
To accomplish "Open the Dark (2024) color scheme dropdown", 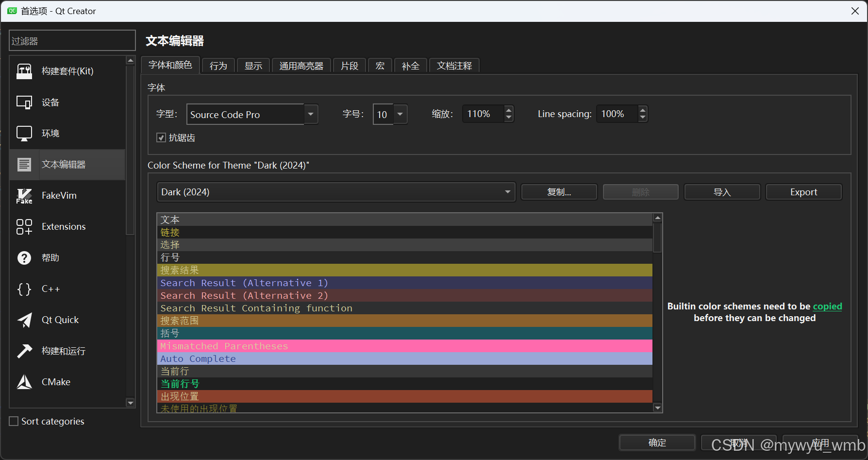I will coord(507,192).
